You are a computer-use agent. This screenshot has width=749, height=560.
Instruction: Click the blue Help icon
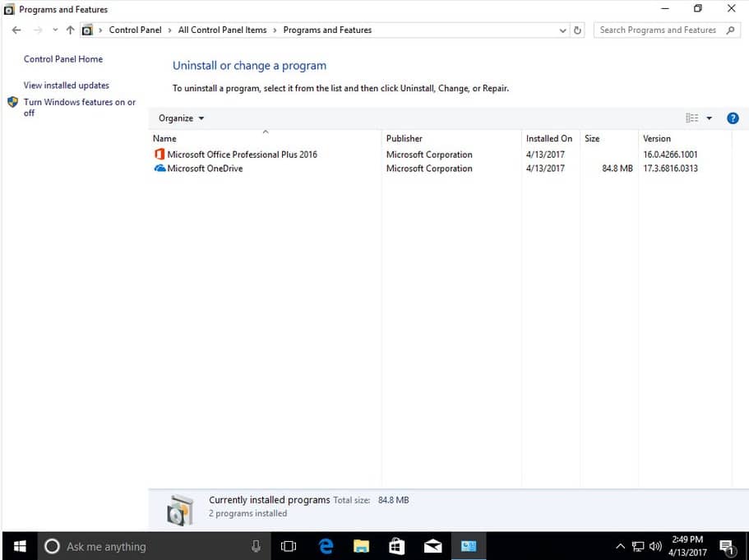pos(733,118)
